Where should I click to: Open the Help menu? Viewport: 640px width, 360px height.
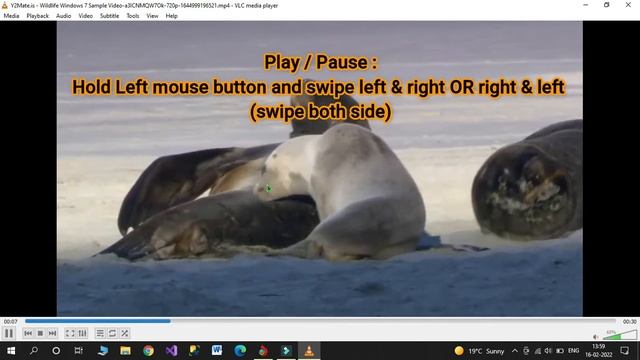point(171,16)
